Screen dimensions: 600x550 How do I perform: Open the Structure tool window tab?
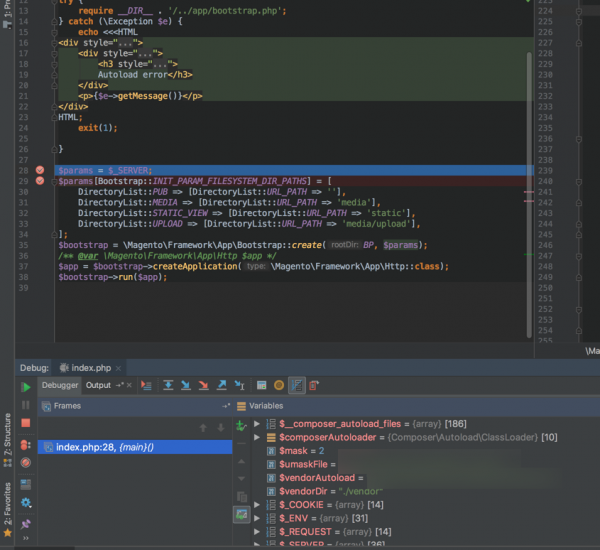[7, 440]
